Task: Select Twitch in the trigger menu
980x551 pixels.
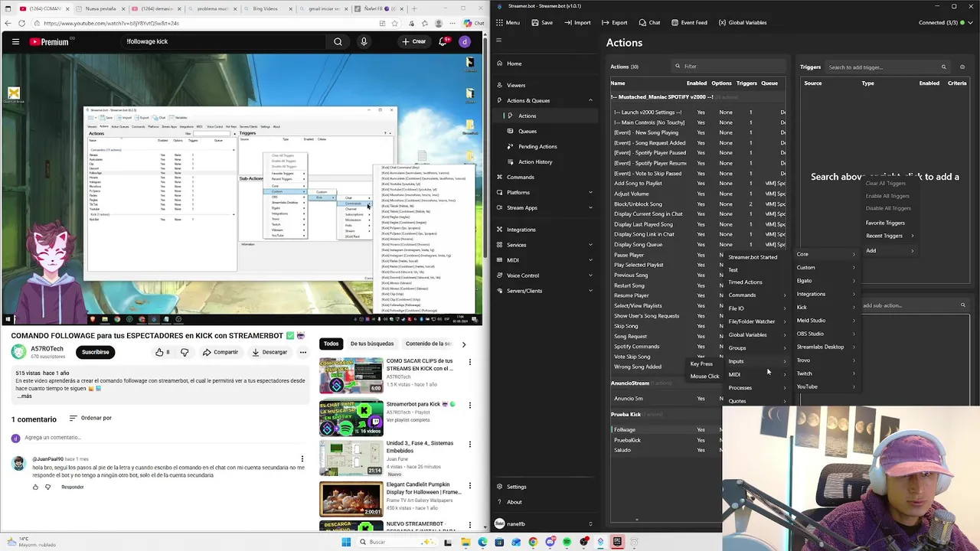Action: [825, 373]
